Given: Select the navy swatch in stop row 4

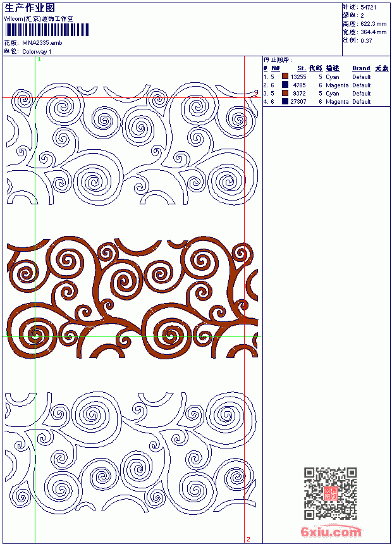Looking at the screenshot, I should pos(285,101).
